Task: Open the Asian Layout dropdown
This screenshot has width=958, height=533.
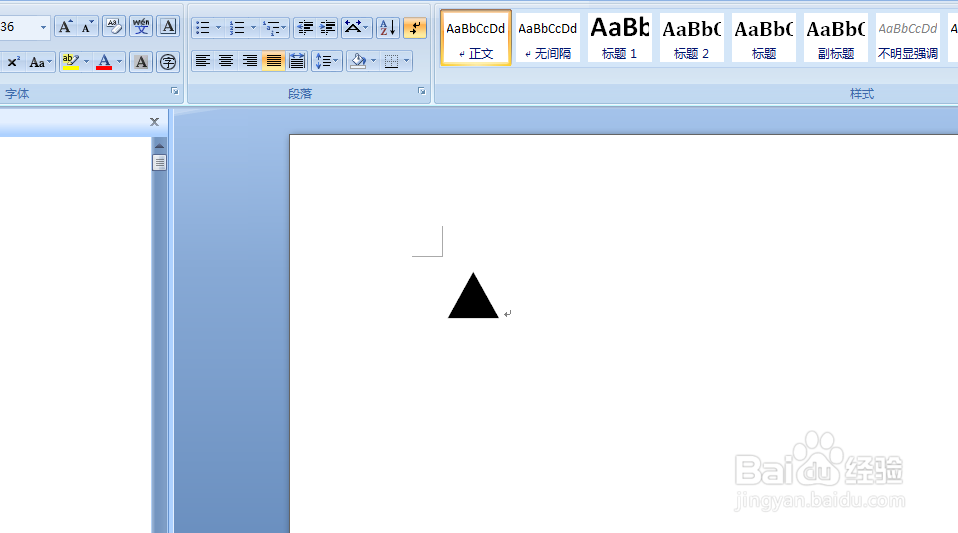Action: [x=357, y=28]
